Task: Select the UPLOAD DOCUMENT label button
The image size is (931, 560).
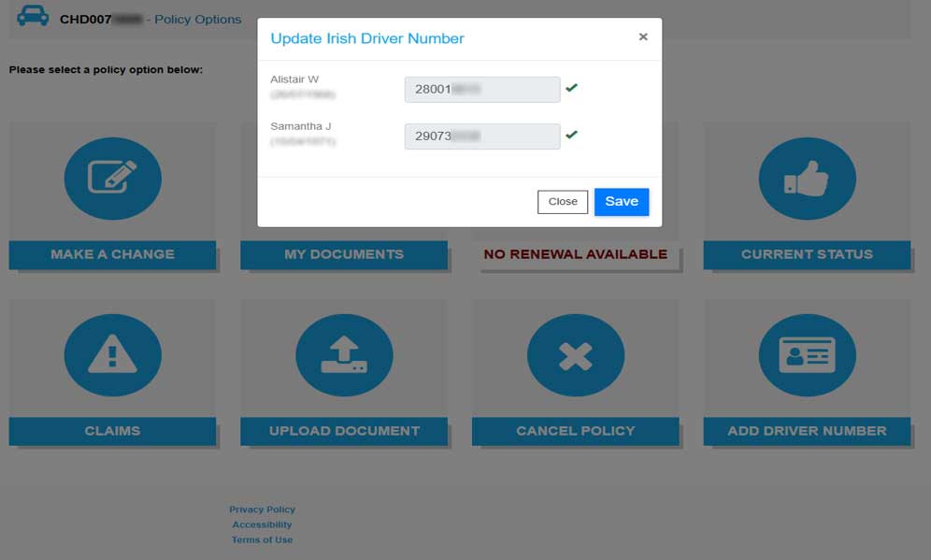Action: (344, 431)
